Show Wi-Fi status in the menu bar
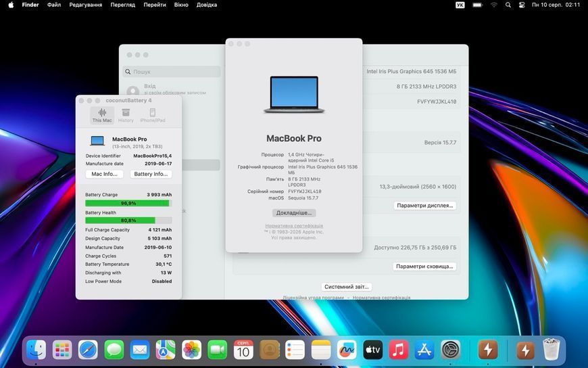The width and height of the screenshot is (588, 368). click(x=494, y=5)
